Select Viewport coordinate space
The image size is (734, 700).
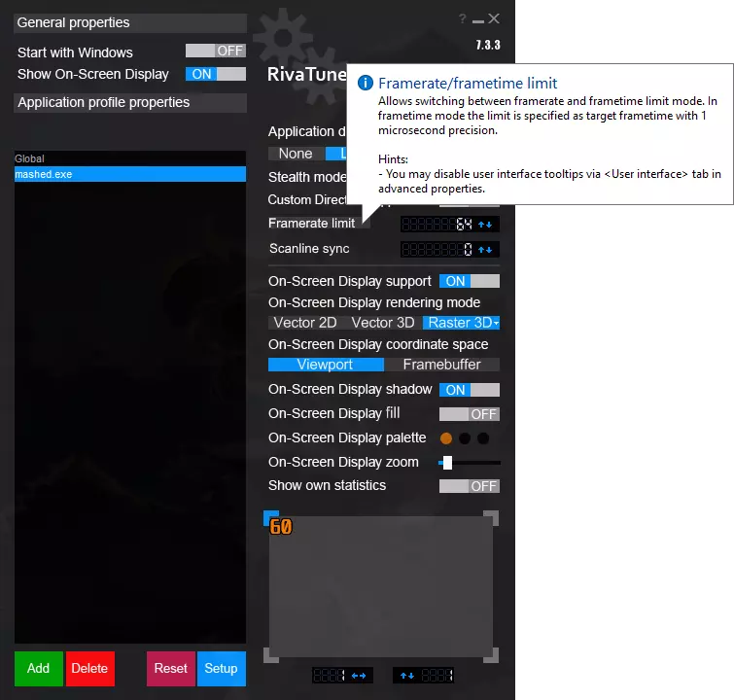(326, 365)
